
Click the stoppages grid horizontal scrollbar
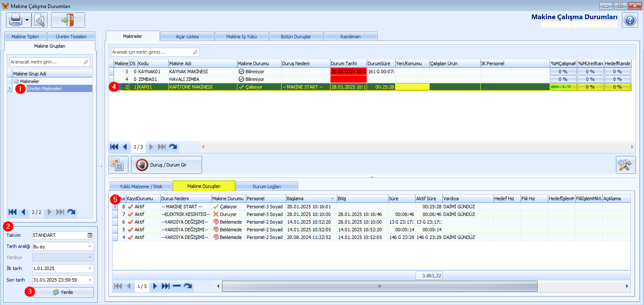tap(379, 287)
